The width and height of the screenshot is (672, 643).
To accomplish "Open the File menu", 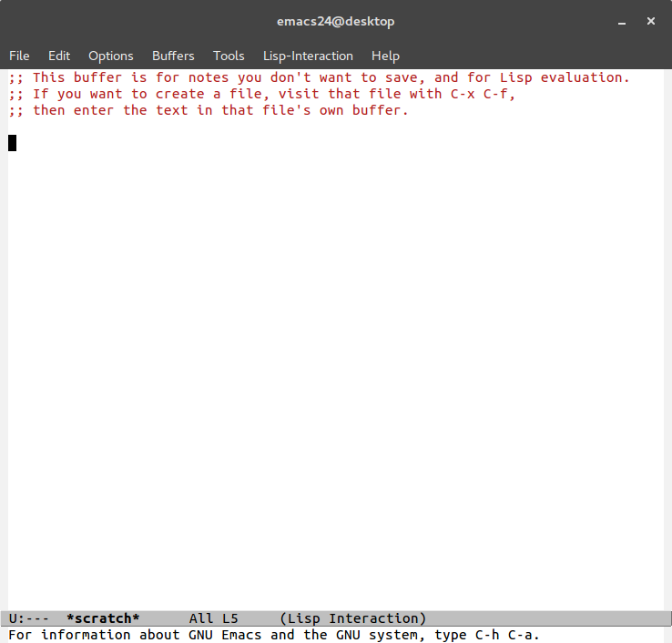I will [19, 56].
